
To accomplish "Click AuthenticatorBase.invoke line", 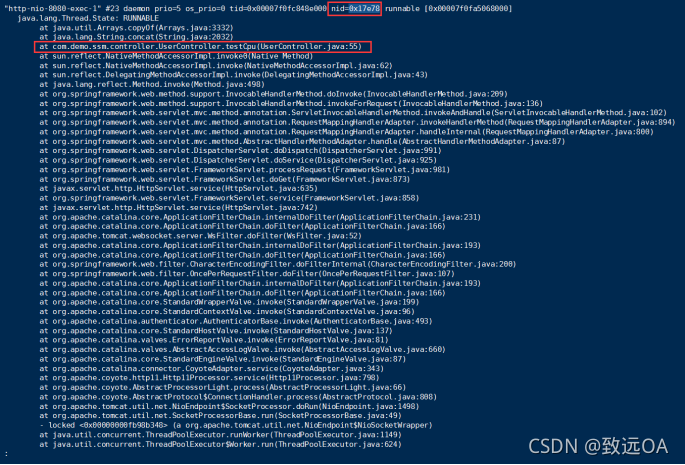I will click(236, 321).
